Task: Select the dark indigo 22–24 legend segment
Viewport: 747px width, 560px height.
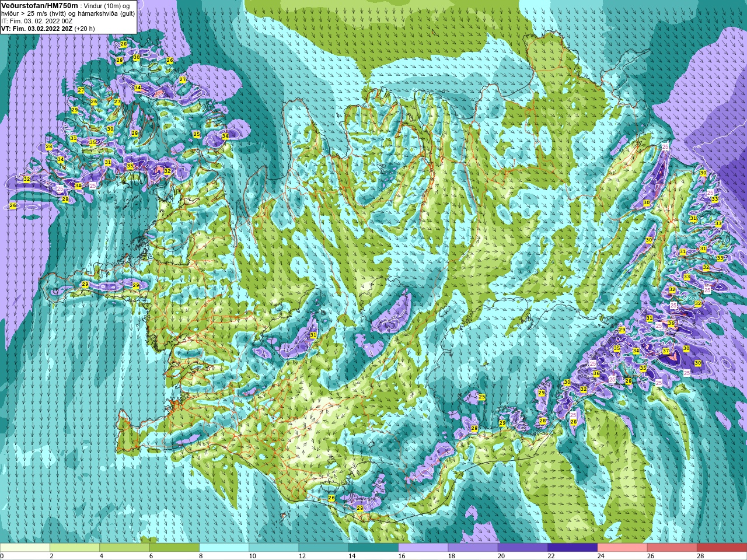Action: pyautogui.click(x=573, y=548)
